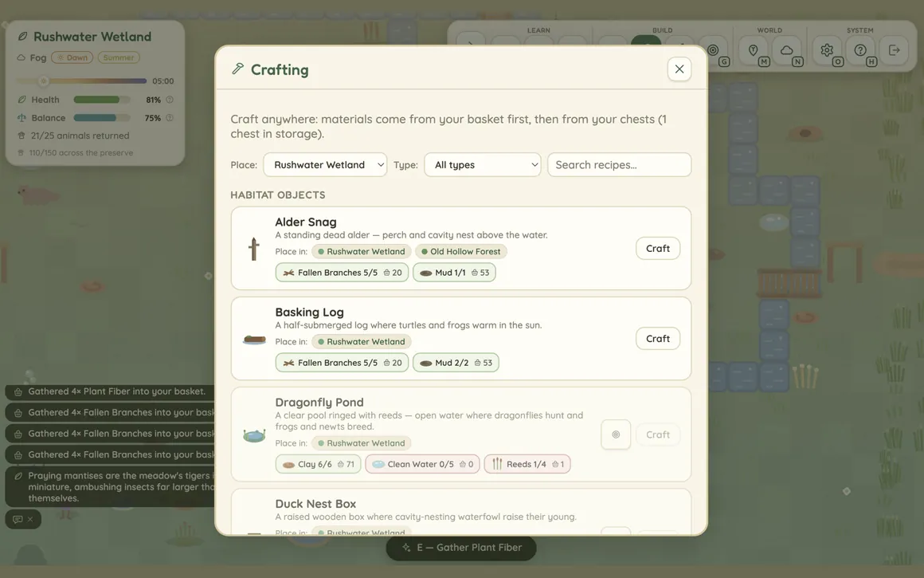
Task: Click the exit icon in System group
Action: coord(894,50)
